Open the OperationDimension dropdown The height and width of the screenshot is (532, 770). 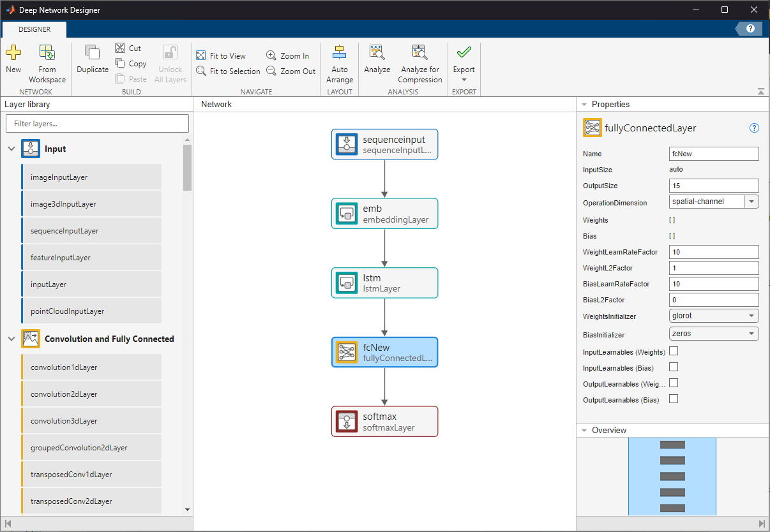[751, 202]
